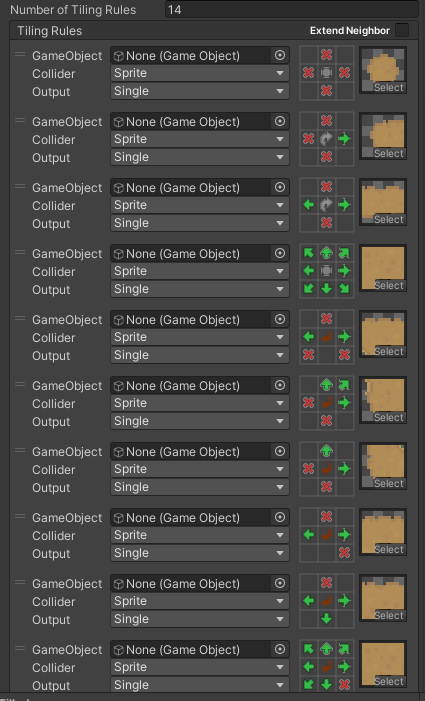Open the Output dropdown of the sixth rule
This screenshot has height=701, width=425.
click(x=200, y=421)
